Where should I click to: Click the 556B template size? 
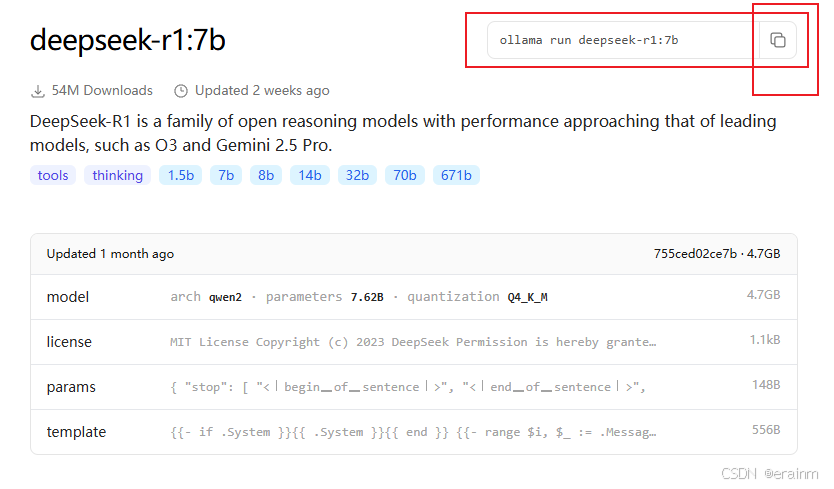point(766,429)
